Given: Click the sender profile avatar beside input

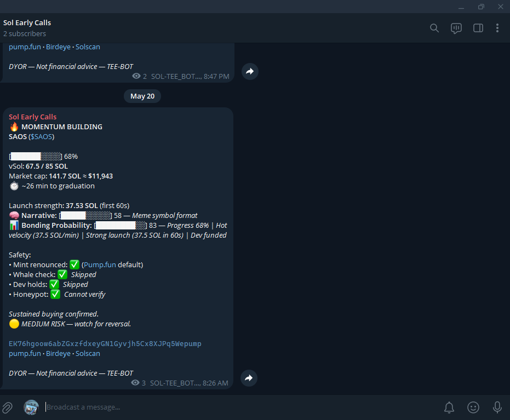Looking at the screenshot, I should click(31, 407).
